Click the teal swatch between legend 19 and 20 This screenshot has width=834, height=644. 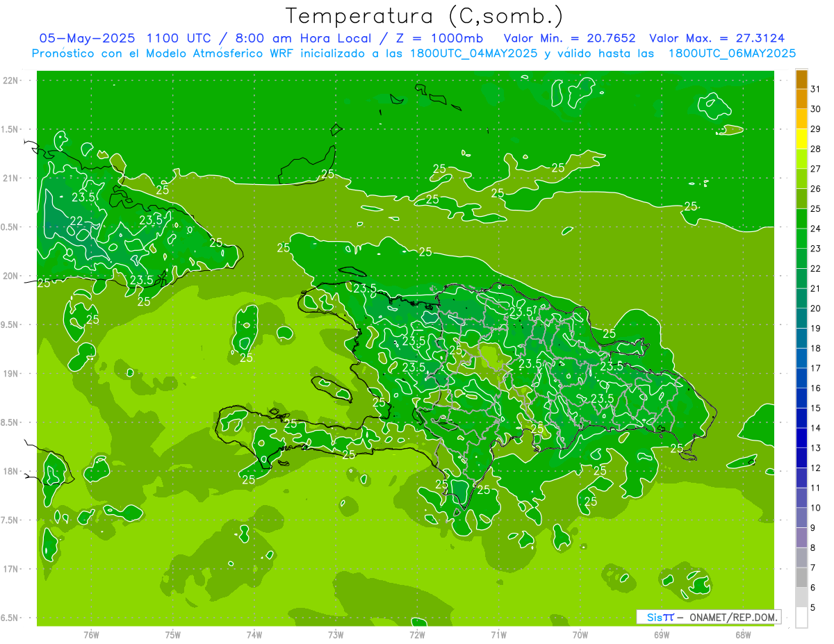tap(801, 318)
